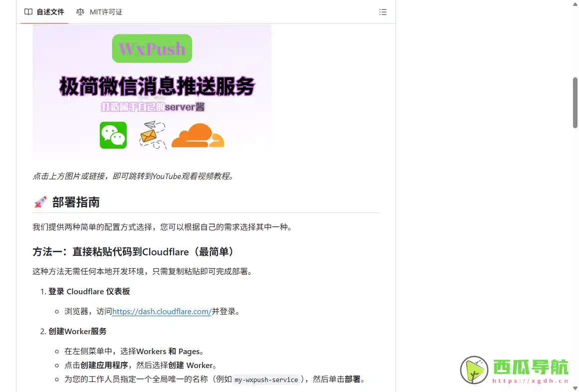
Task: Open the table of contents outline icon
Action: tap(383, 12)
